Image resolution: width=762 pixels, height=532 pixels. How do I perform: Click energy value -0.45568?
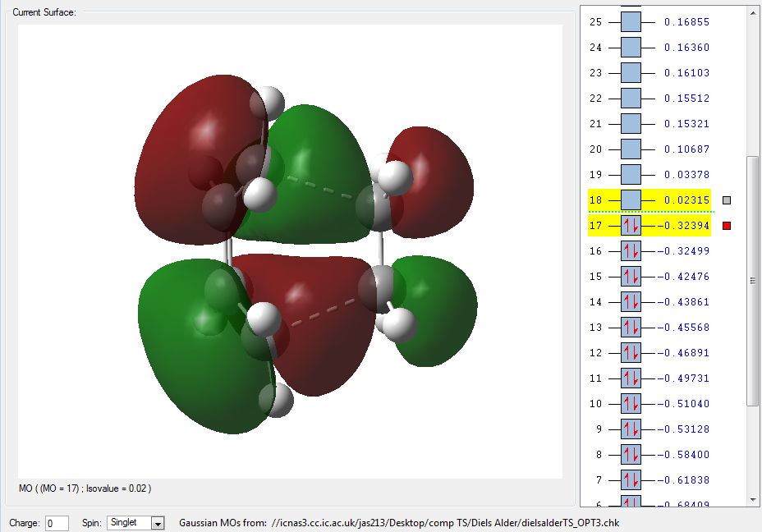coord(683,327)
